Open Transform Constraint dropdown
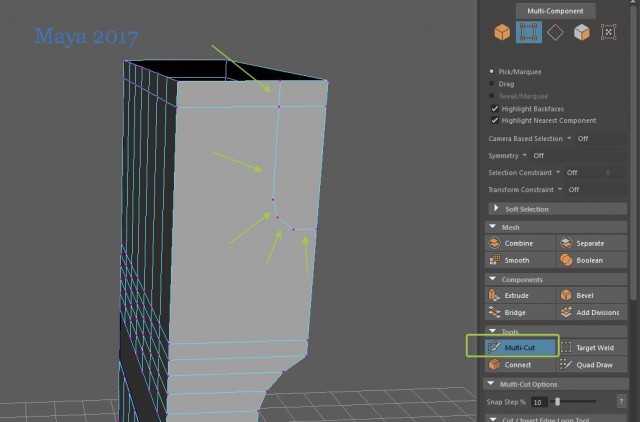Image resolution: width=640 pixels, height=422 pixels. (560, 189)
